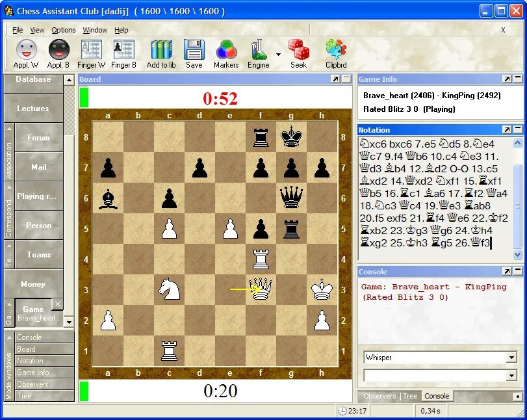Minimize the Game Info panel

[x=518, y=79]
